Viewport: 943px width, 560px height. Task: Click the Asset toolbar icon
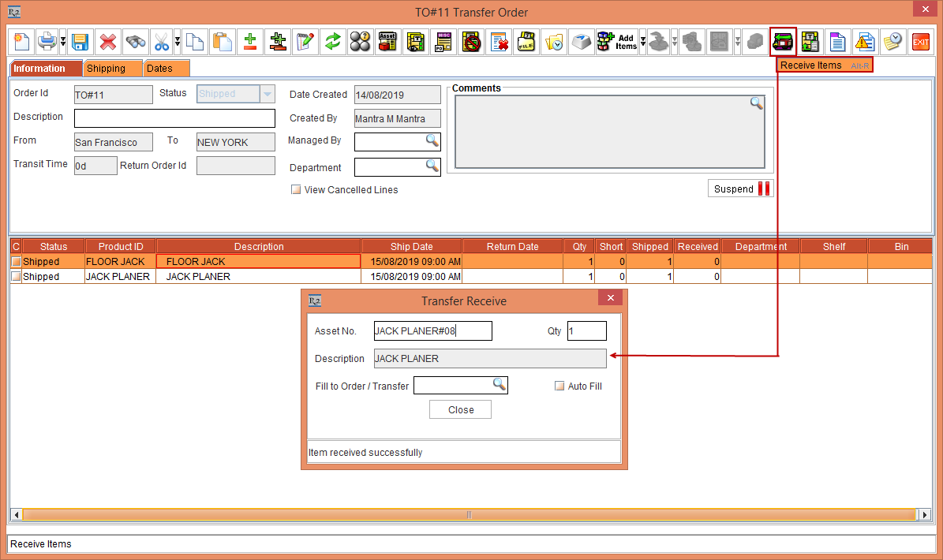click(387, 42)
